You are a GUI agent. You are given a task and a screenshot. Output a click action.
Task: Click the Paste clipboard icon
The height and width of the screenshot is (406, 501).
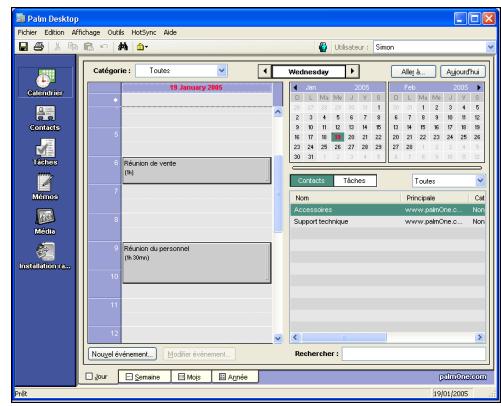(88, 47)
